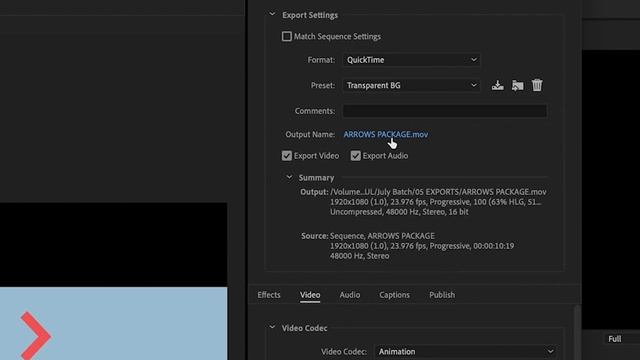Click the Output path summary text
Screen dimensions: 640x360
pos(438,192)
